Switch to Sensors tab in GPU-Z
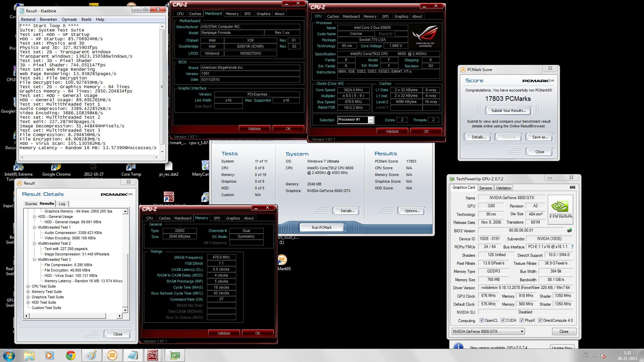This screenshot has width=644, height=362. (485, 188)
